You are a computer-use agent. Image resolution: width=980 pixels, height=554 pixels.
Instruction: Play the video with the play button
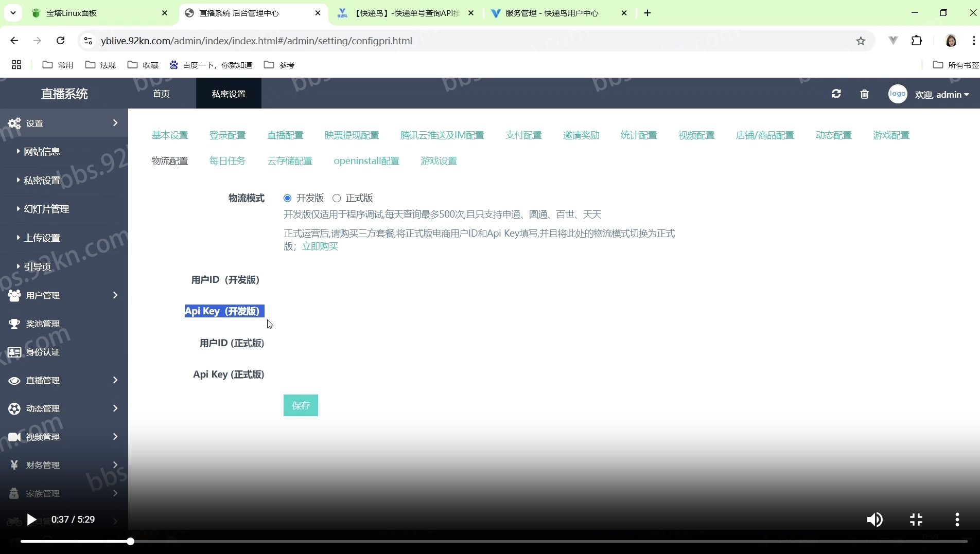pyautogui.click(x=31, y=520)
